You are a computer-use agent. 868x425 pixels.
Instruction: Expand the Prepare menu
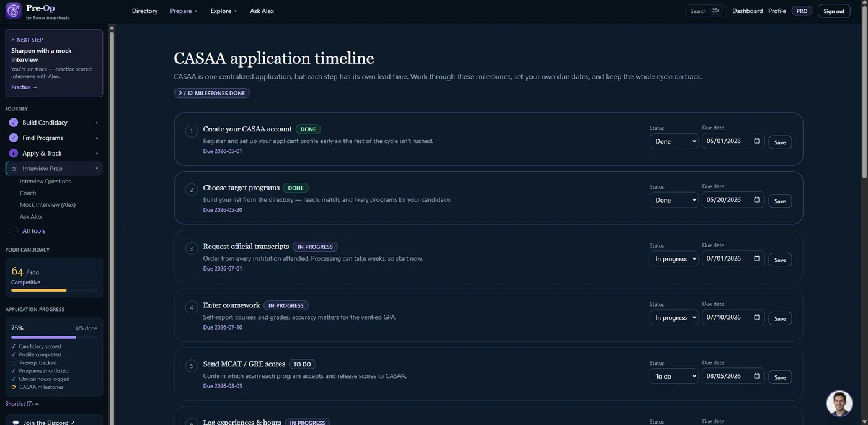click(184, 11)
